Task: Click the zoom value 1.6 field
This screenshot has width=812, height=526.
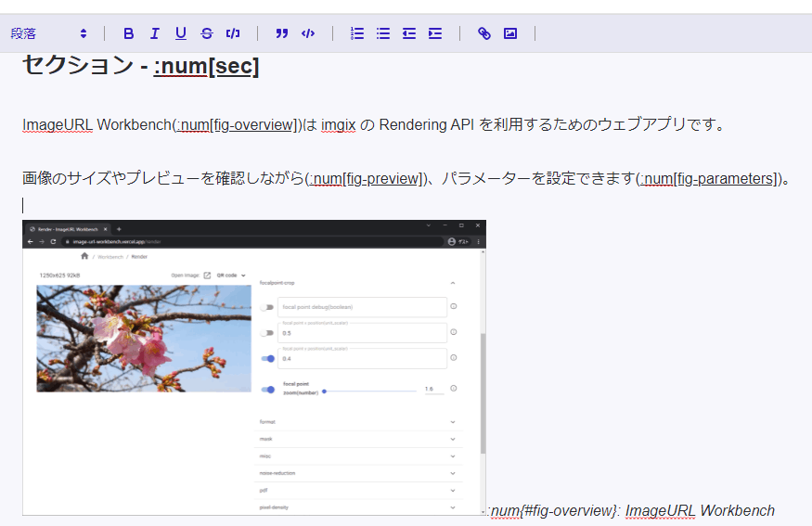Action: (434, 390)
